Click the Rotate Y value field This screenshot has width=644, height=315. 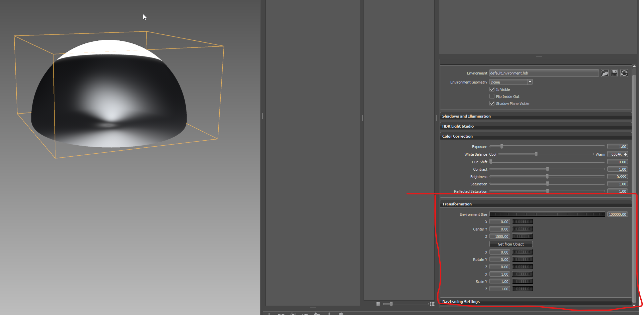pyautogui.click(x=499, y=260)
